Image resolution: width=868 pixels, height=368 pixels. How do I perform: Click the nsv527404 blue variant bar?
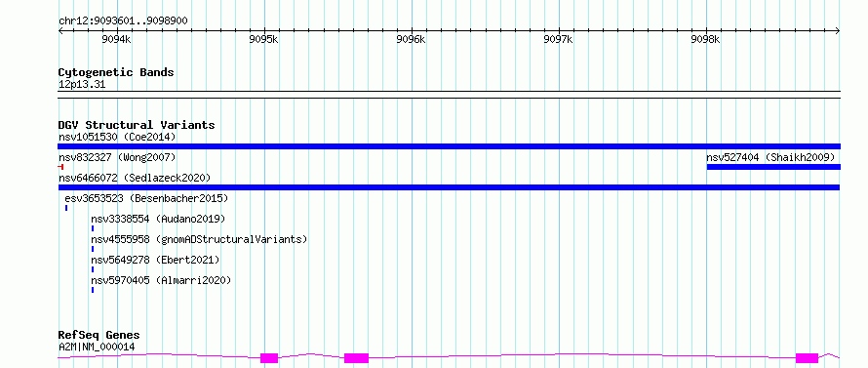pos(774,167)
